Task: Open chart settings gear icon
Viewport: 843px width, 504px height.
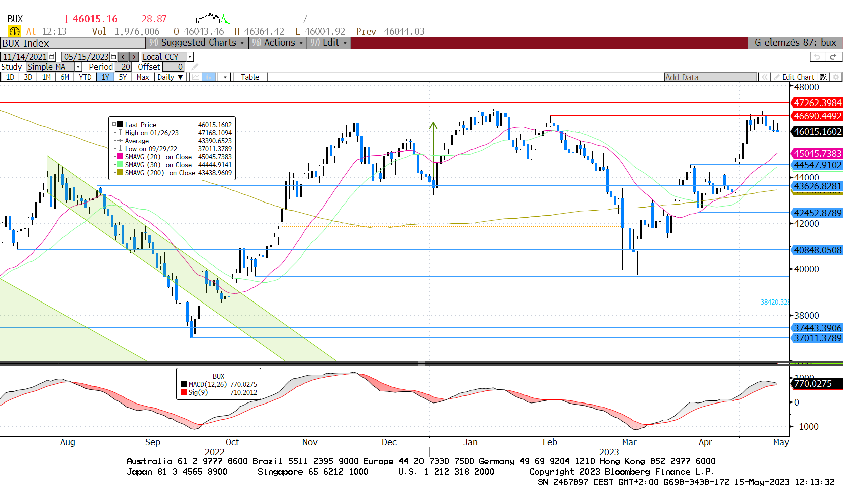Action: (x=836, y=77)
